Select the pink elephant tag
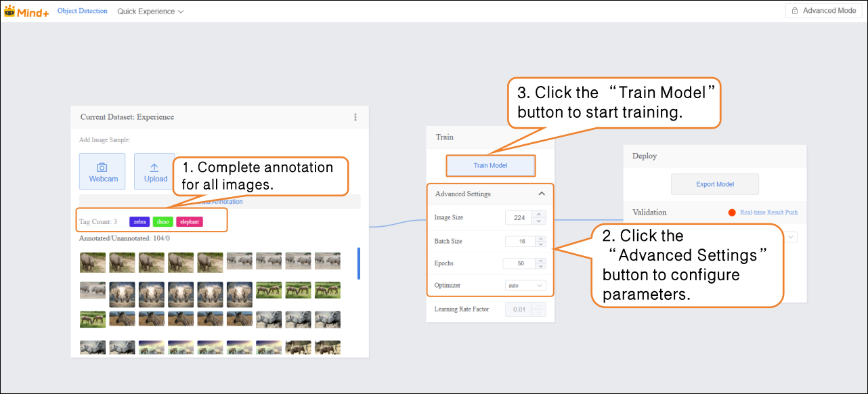The width and height of the screenshot is (868, 394). pos(190,221)
